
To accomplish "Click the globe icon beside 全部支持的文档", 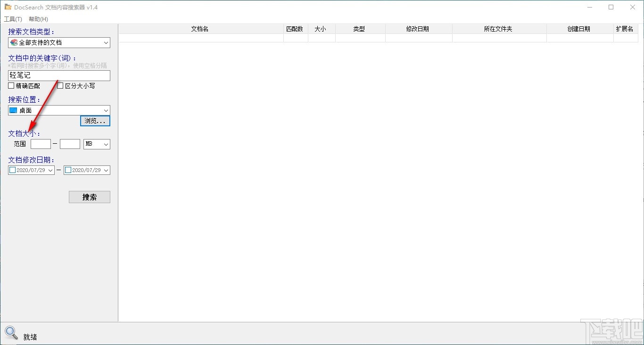I will [x=14, y=42].
